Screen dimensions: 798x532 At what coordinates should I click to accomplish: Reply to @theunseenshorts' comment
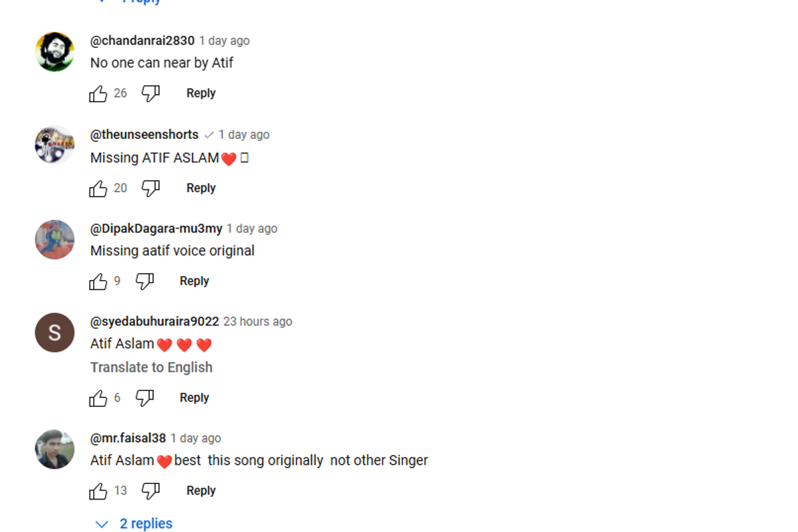[x=201, y=188]
